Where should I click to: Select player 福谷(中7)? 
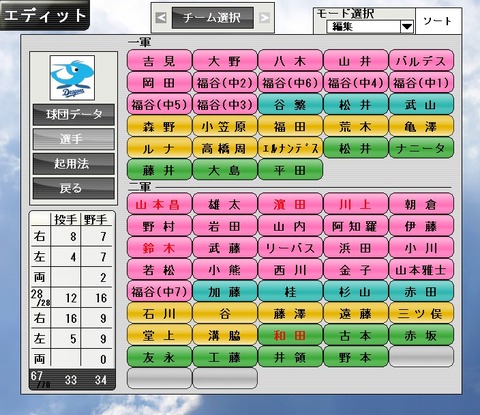[159, 292]
